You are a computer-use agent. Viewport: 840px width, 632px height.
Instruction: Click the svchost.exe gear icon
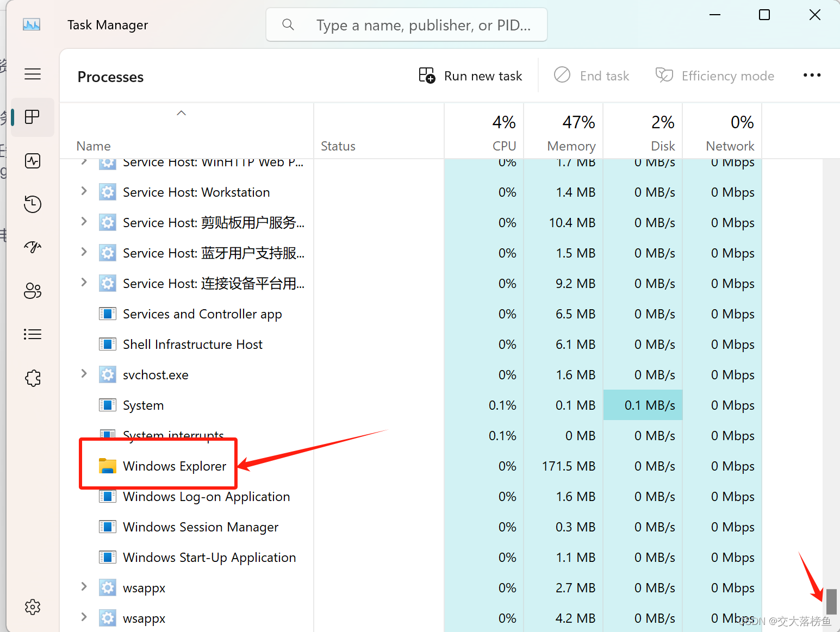click(108, 375)
